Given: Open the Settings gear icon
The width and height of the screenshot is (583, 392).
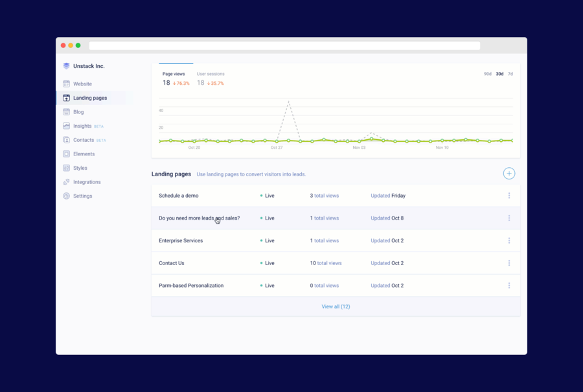Looking at the screenshot, I should point(66,196).
